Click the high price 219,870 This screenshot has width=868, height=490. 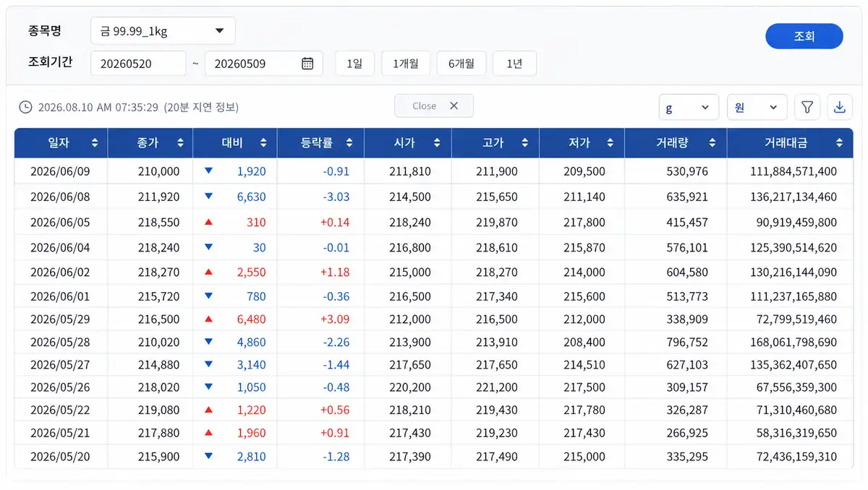tap(497, 222)
